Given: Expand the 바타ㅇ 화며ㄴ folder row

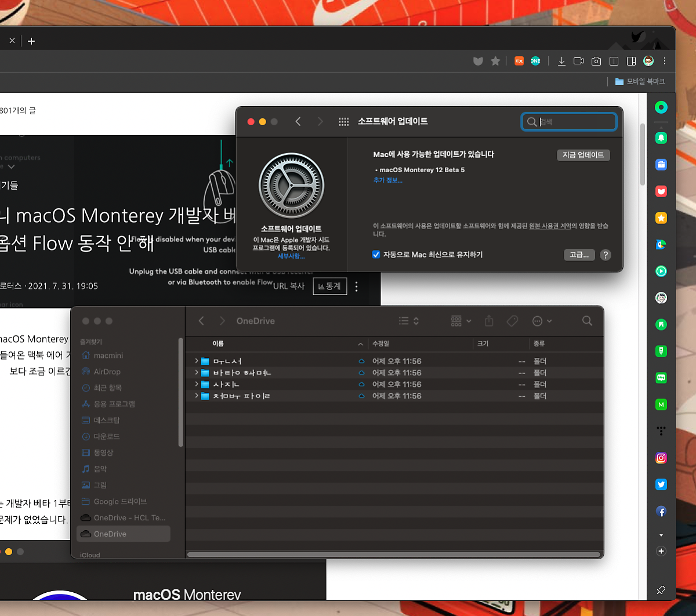Looking at the screenshot, I should tap(197, 372).
